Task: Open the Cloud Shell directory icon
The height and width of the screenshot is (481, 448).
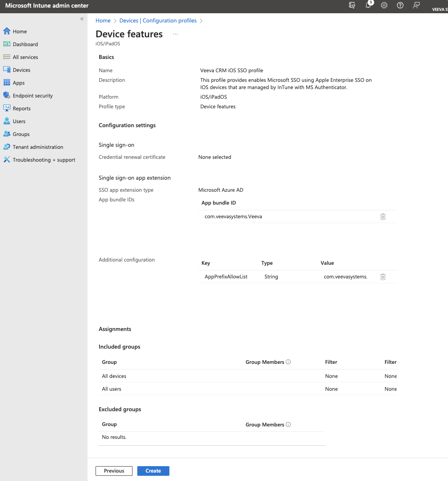Action: click(352, 6)
